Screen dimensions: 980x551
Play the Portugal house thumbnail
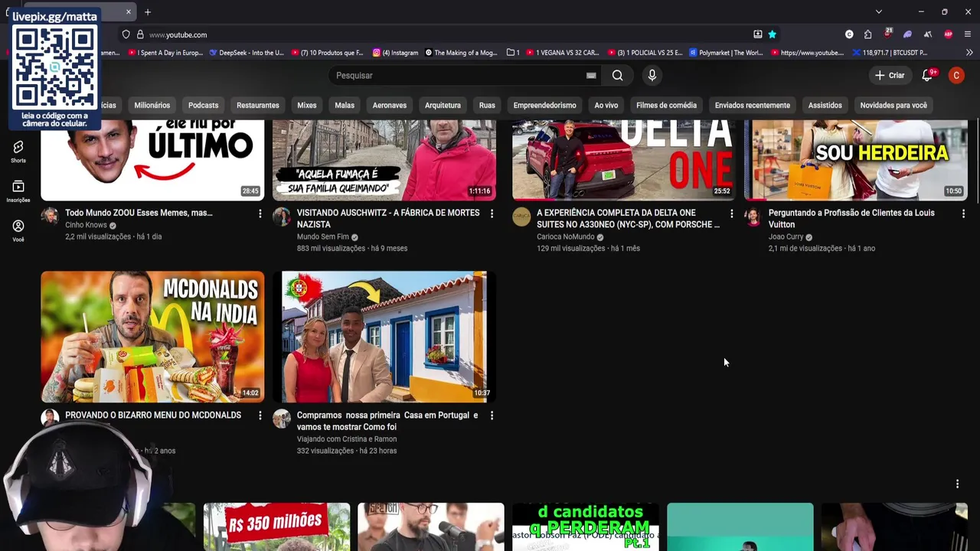click(x=384, y=337)
